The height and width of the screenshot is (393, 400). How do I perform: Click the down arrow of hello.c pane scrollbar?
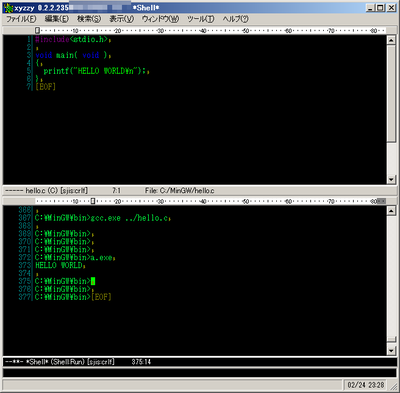[391, 179]
